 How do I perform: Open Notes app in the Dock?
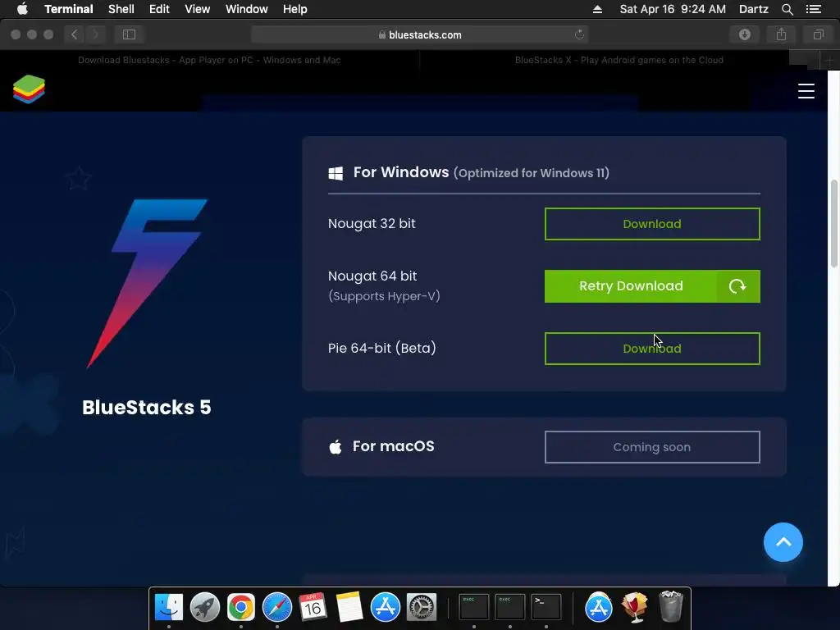pos(349,607)
